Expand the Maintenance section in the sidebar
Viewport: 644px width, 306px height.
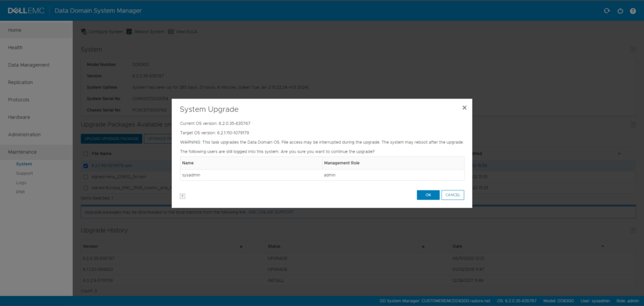pos(23,152)
